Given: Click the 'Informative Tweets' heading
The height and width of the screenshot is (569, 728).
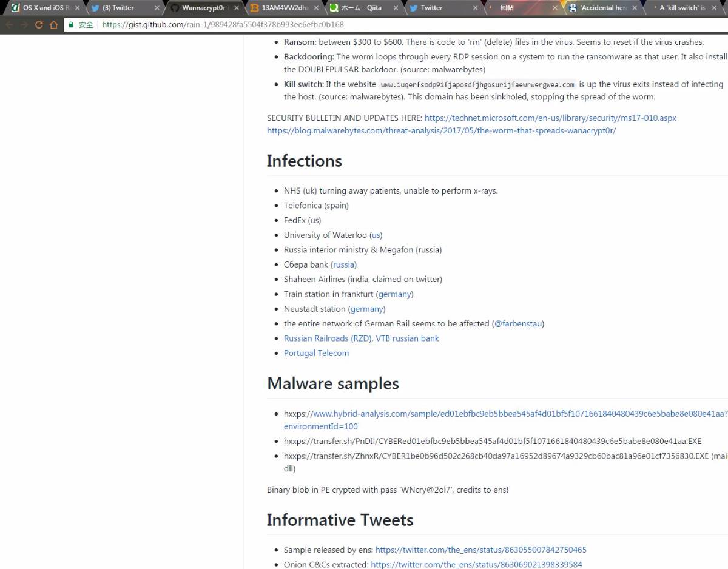Looking at the screenshot, I should click(340, 520).
